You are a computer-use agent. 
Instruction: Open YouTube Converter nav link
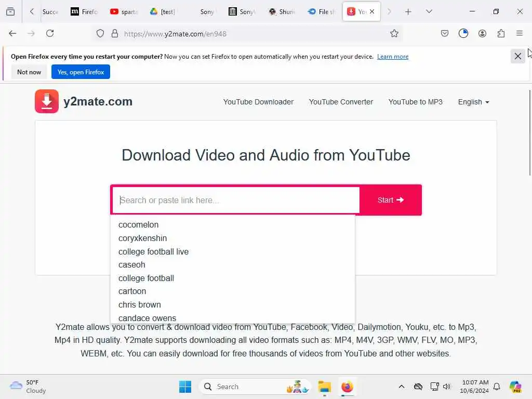[x=341, y=102]
